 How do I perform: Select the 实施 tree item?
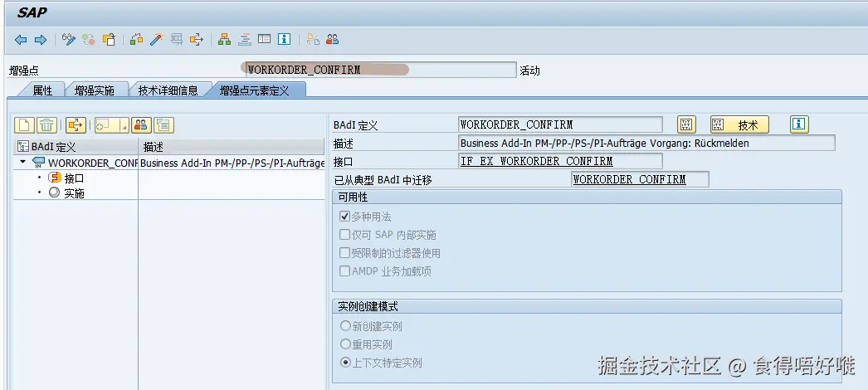pos(74,193)
